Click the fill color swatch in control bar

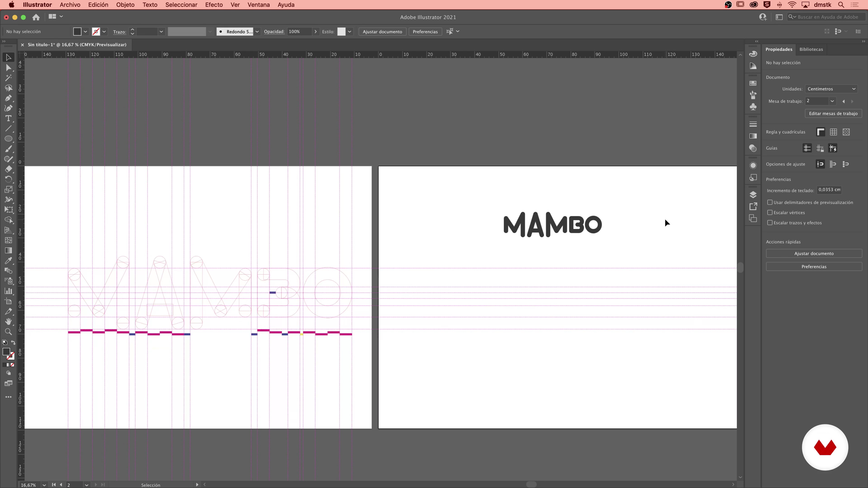[x=77, y=32]
